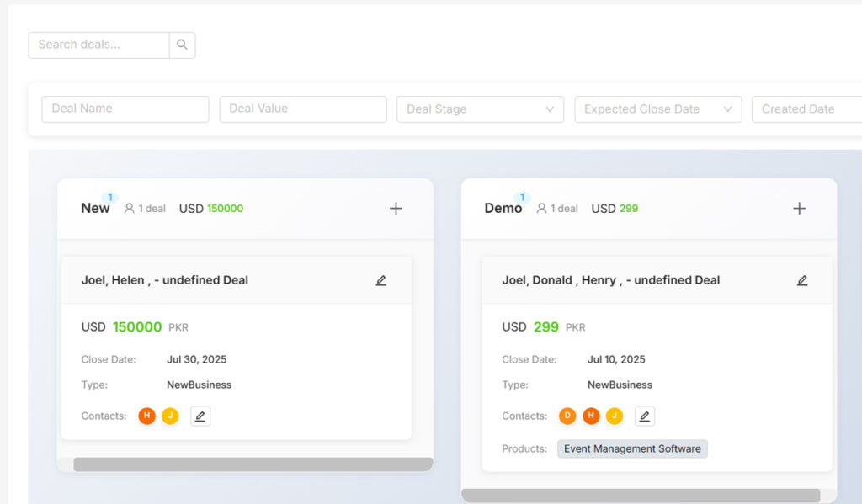Edit contacts on the Joel, Helen deal
This screenshot has height=504, width=862.
click(x=200, y=416)
